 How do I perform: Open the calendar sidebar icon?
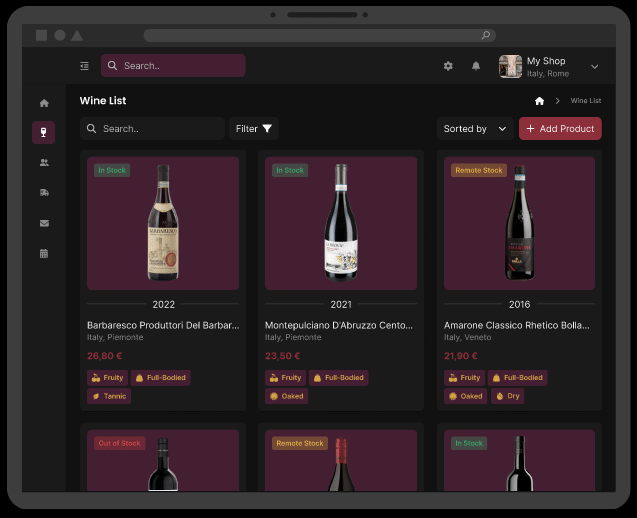pyautogui.click(x=44, y=254)
